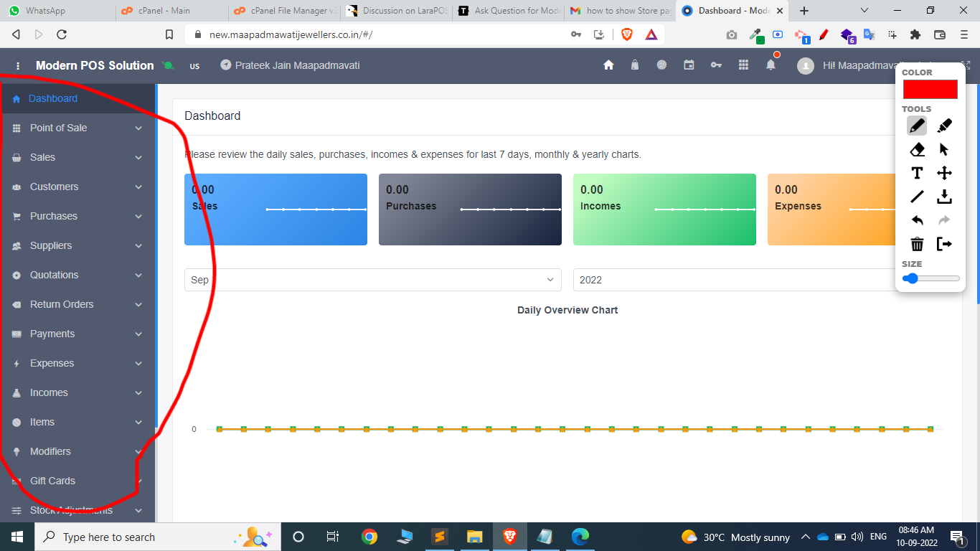The width and height of the screenshot is (980, 551).
Task: Adjust the brush size slider
Action: (930, 278)
